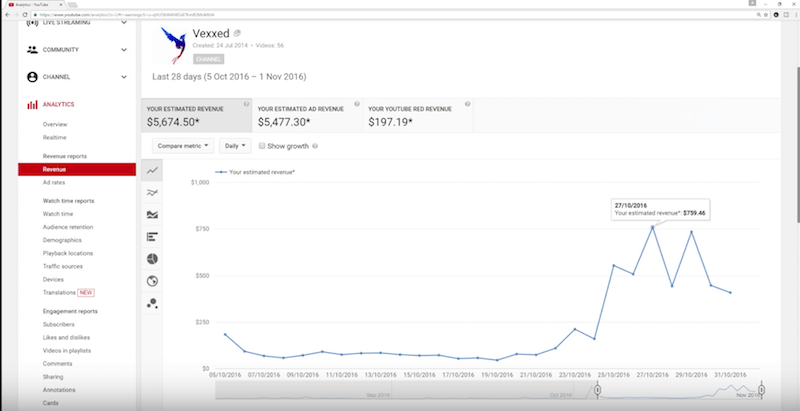The height and width of the screenshot is (411, 800).
Task: Open the Subscribers report
Action: click(58, 324)
